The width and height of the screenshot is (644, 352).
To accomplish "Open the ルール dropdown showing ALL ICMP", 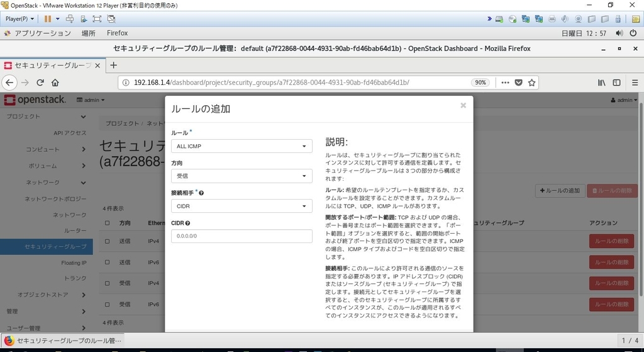I will pos(241,146).
